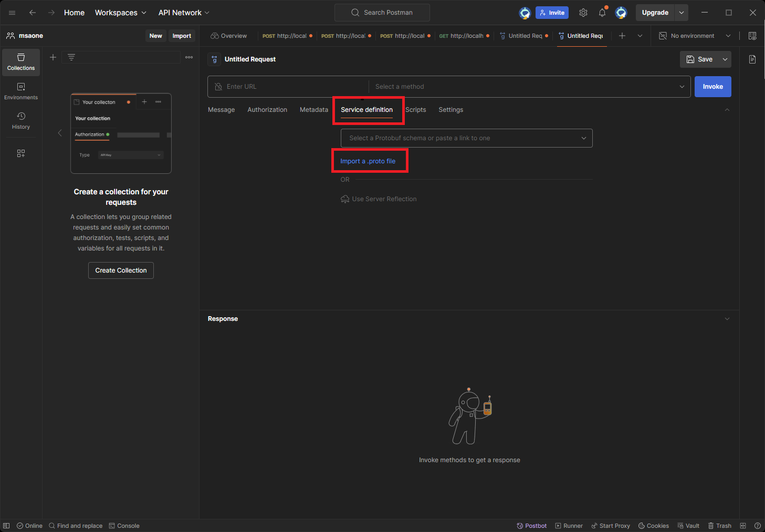Viewport: 765px width, 532px height.
Task: Click the Home link in top bar
Action: tap(74, 13)
